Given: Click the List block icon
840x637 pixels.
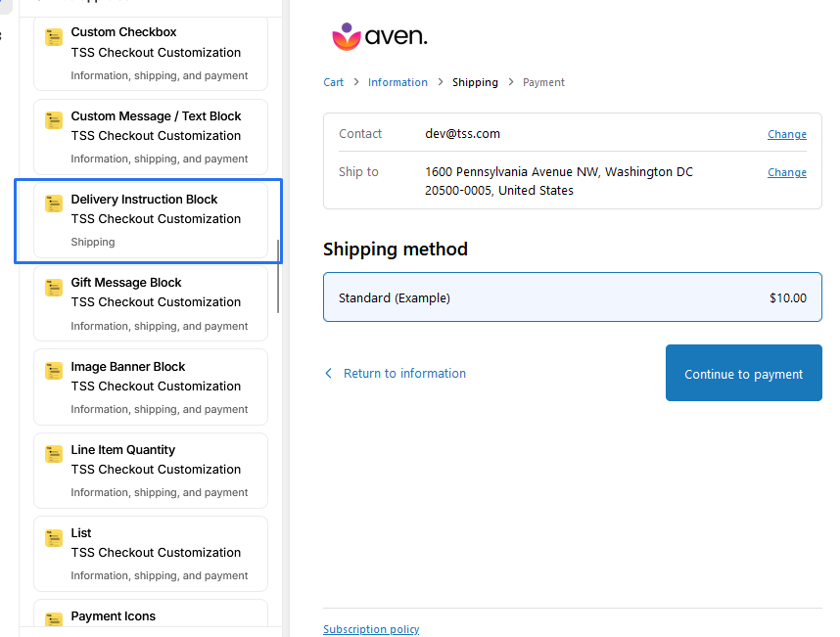Looking at the screenshot, I should (x=54, y=538).
